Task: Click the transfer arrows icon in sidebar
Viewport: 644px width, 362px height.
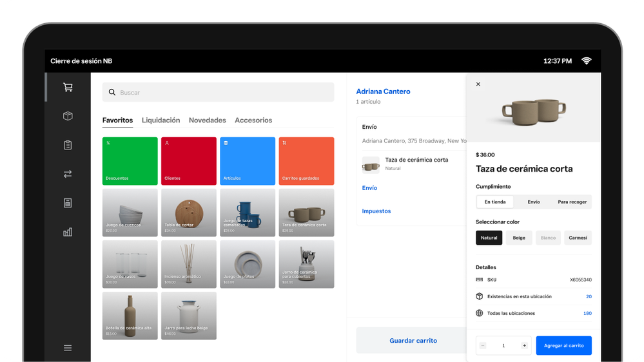Action: (x=68, y=174)
